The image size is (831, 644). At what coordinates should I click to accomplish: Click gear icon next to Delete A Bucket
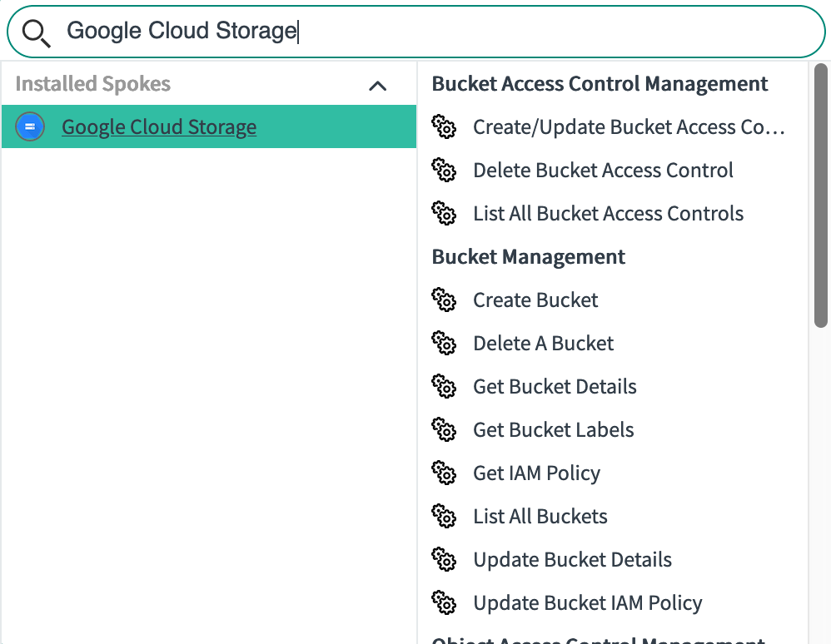coord(445,343)
